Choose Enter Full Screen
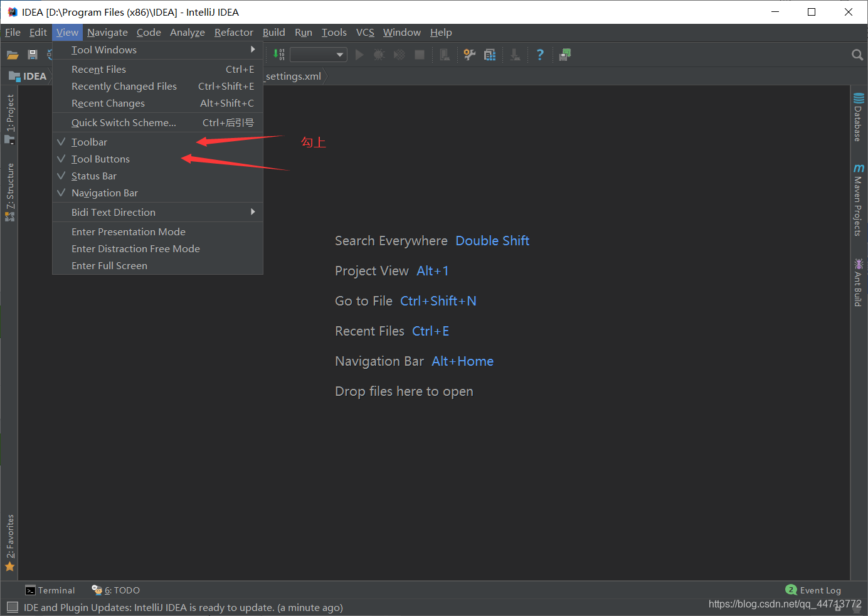This screenshot has height=616, width=868. coord(157,266)
